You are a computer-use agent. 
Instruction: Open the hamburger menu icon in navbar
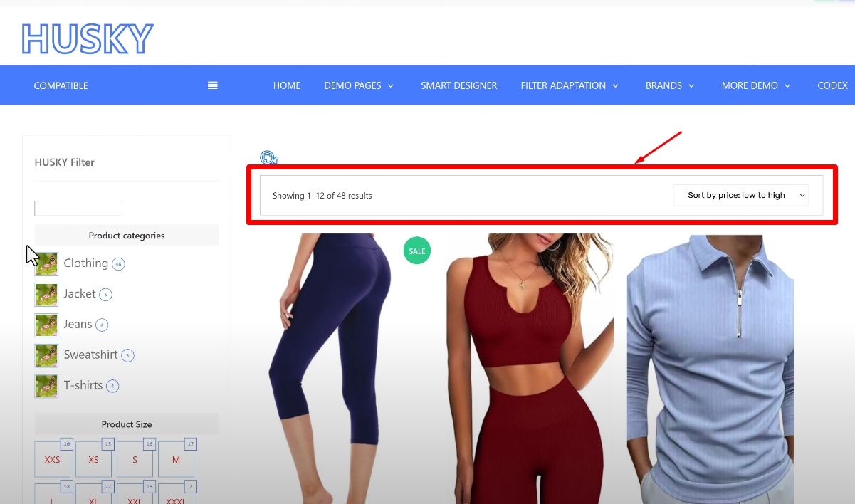pyautogui.click(x=212, y=85)
